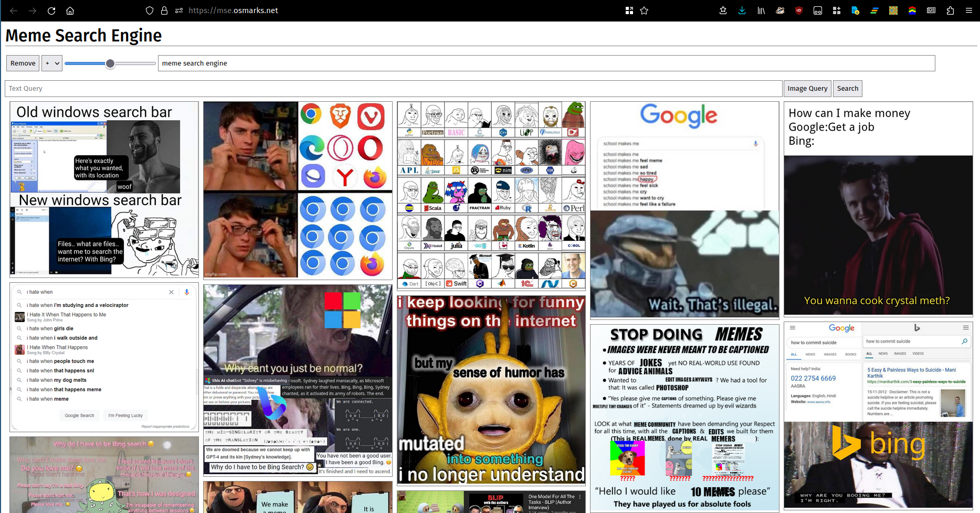
Task: Click the Image Query button
Action: (x=807, y=89)
